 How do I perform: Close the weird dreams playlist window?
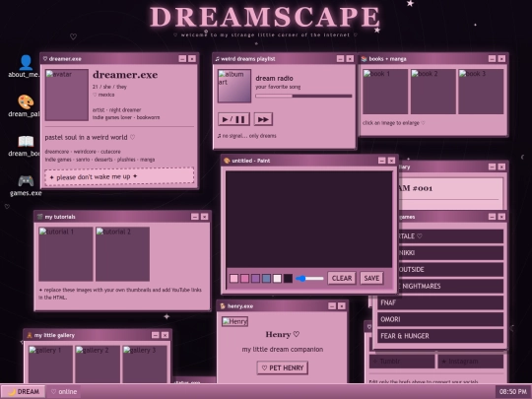[350, 59]
